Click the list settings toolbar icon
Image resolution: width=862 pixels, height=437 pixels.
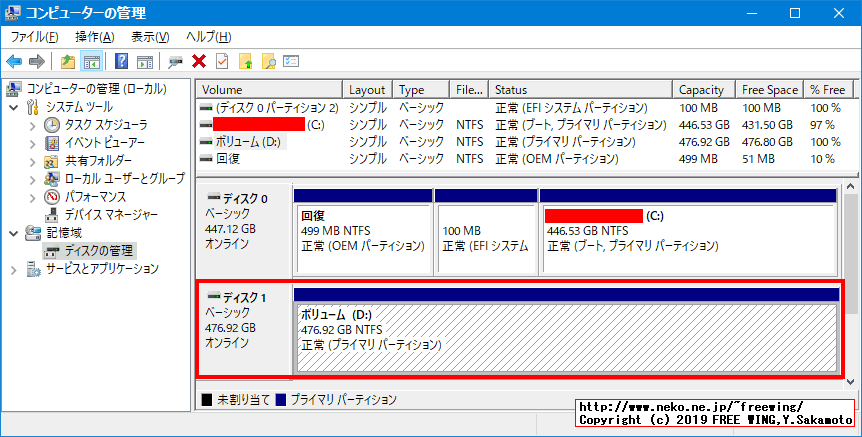point(291,61)
